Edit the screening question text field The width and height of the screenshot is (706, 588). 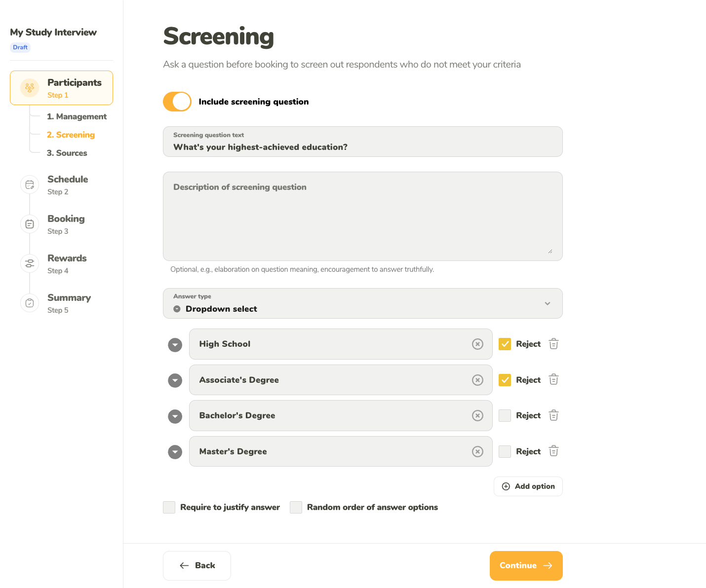(363, 142)
